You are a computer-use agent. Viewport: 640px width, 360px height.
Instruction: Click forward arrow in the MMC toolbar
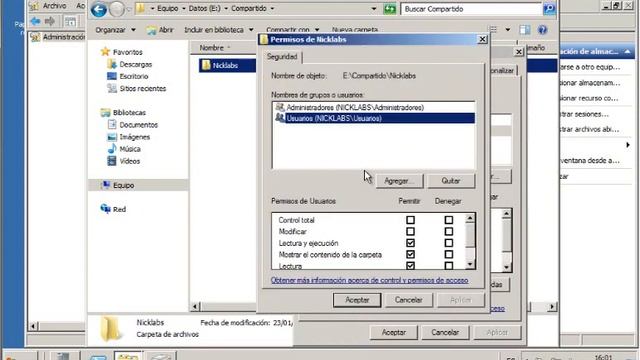coord(50,21)
